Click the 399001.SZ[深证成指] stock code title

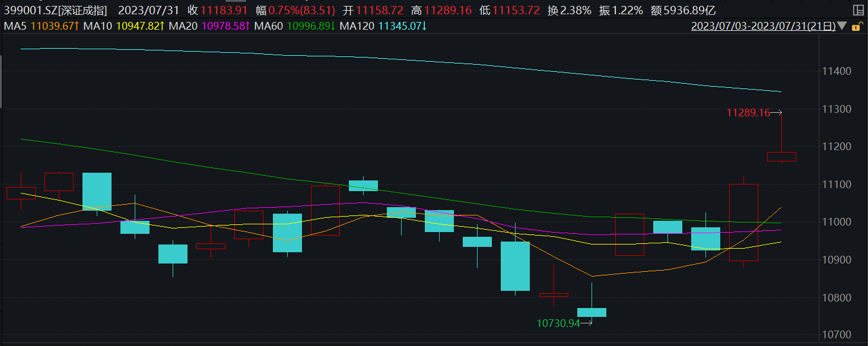click(x=56, y=10)
